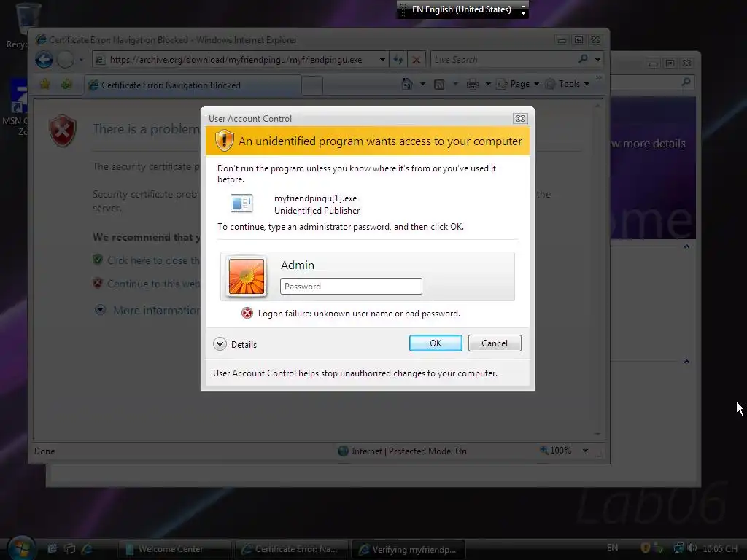
Task: Click the Stop loading X button
Action: [x=416, y=60]
